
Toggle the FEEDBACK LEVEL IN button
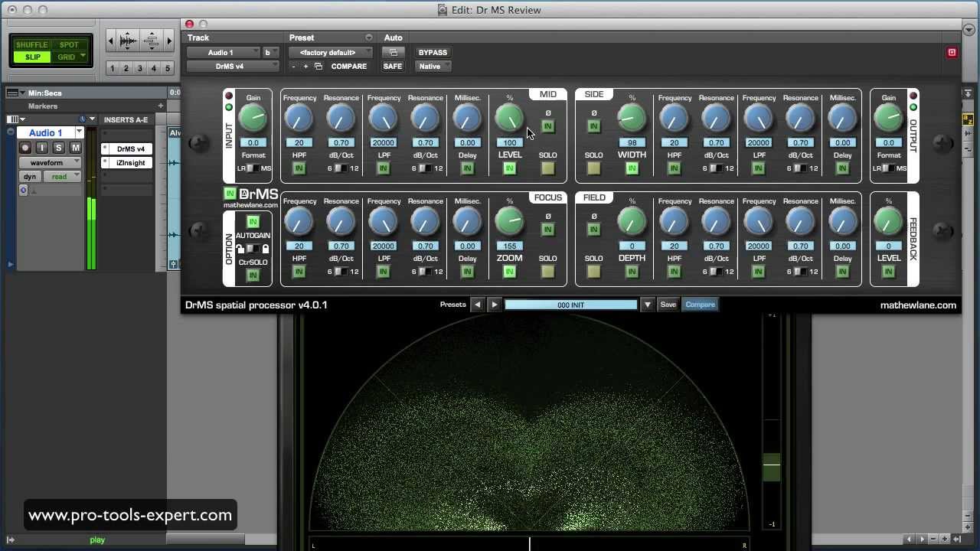(x=888, y=272)
